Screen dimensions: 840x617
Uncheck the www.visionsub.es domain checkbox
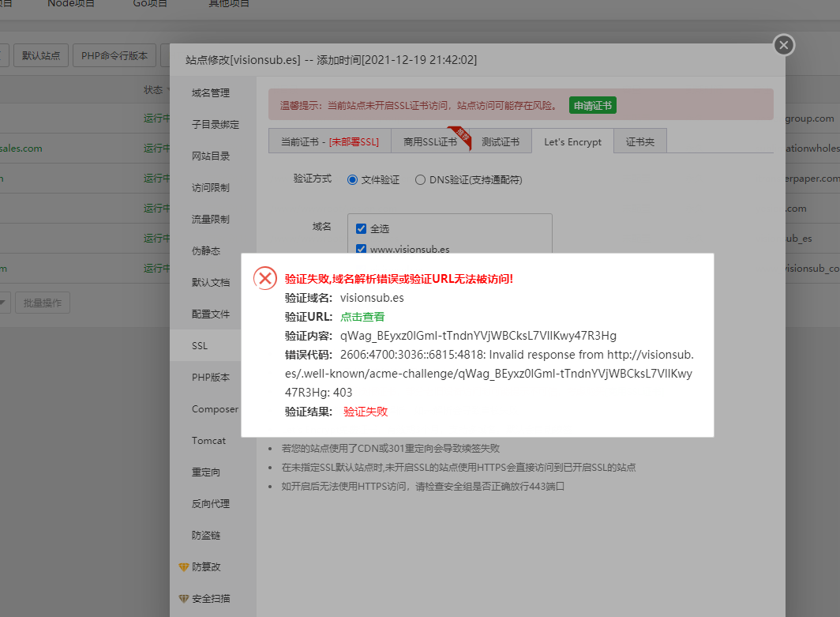click(x=361, y=248)
